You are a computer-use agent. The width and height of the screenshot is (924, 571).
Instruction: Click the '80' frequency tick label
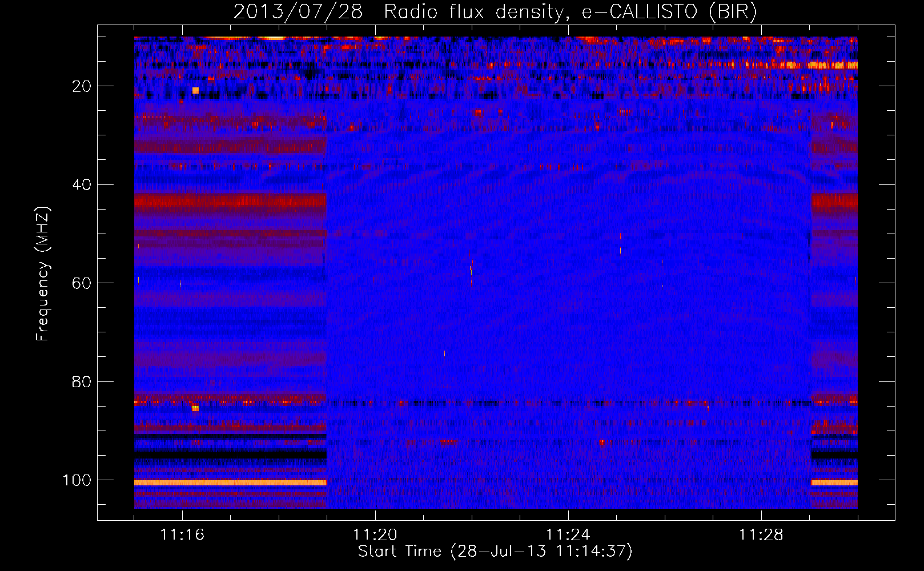82,382
